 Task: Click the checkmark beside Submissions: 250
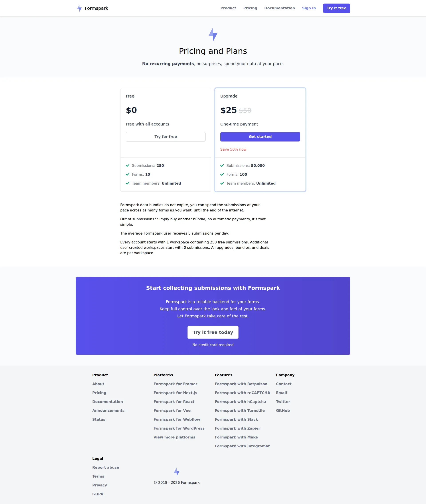coord(128,165)
